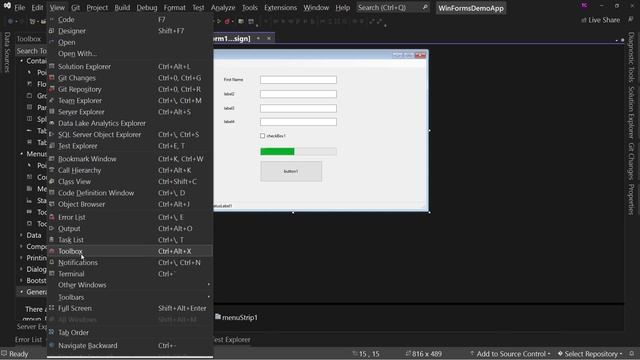
Task: Open the Test Explorer bottom tab
Action: pyautogui.click(x=232, y=339)
